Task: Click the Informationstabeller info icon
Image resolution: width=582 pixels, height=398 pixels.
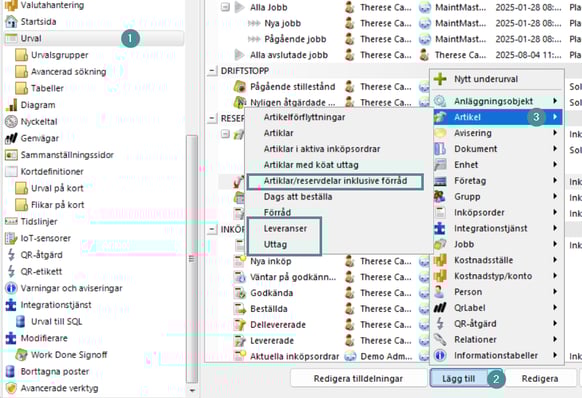Action: (440, 355)
